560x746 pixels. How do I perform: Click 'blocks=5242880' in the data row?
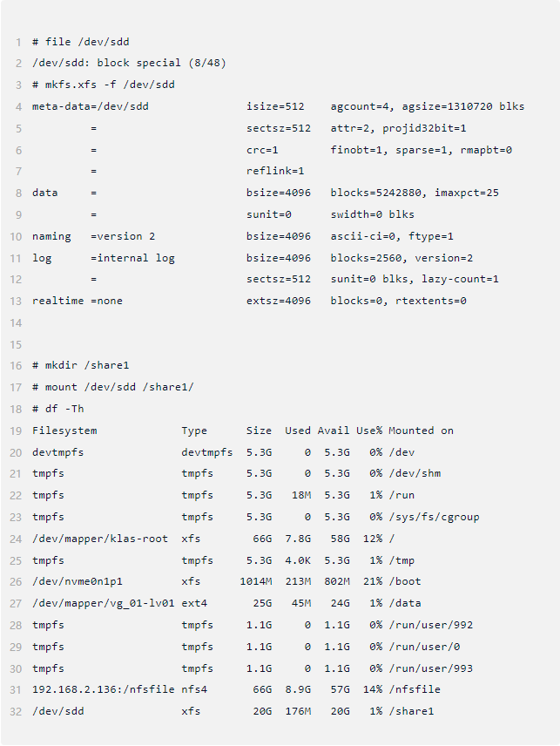pos(376,193)
